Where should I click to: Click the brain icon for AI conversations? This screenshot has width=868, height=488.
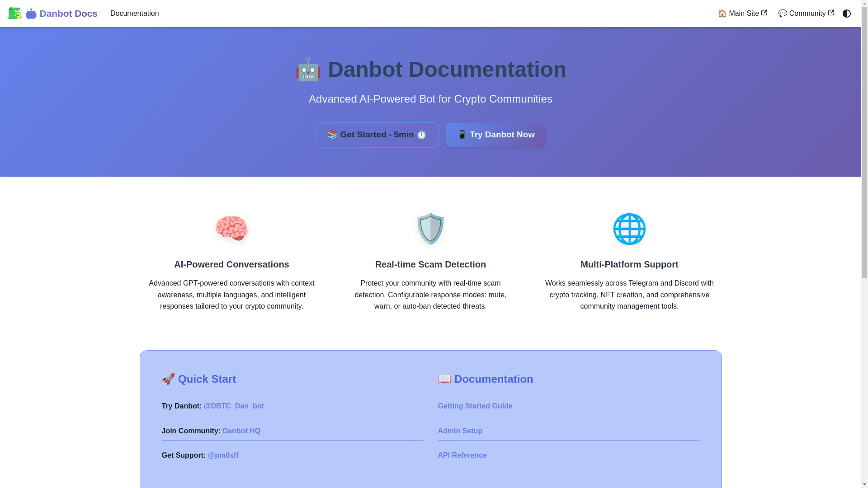(x=231, y=229)
